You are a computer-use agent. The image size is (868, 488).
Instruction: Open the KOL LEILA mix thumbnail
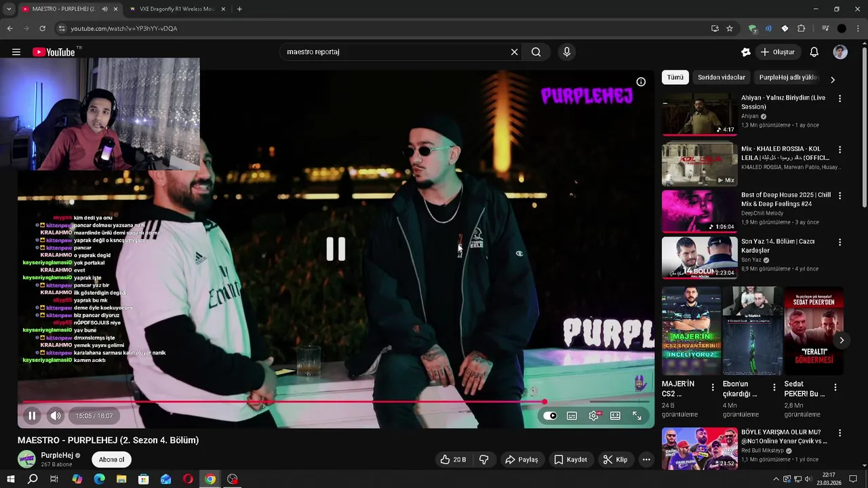[x=699, y=163]
